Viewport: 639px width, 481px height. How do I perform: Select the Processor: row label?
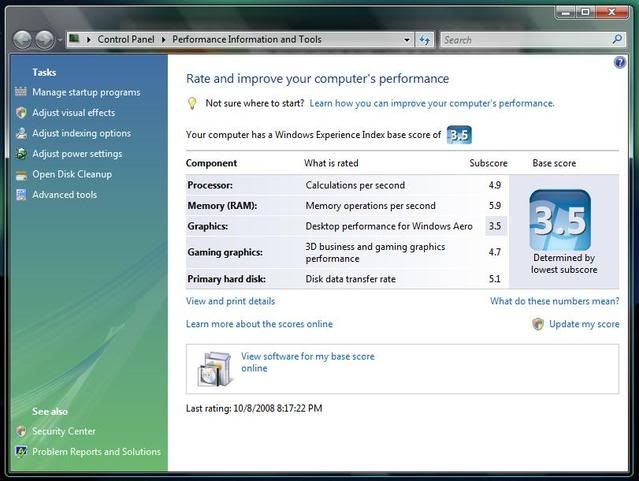[x=210, y=185]
